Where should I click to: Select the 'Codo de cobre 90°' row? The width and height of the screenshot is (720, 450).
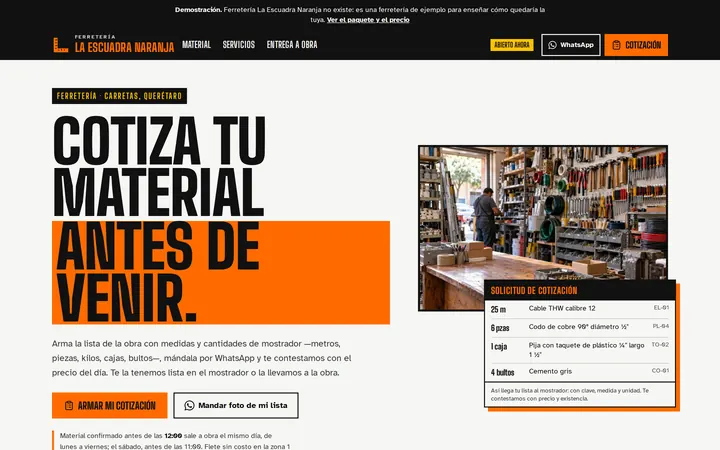click(x=580, y=327)
